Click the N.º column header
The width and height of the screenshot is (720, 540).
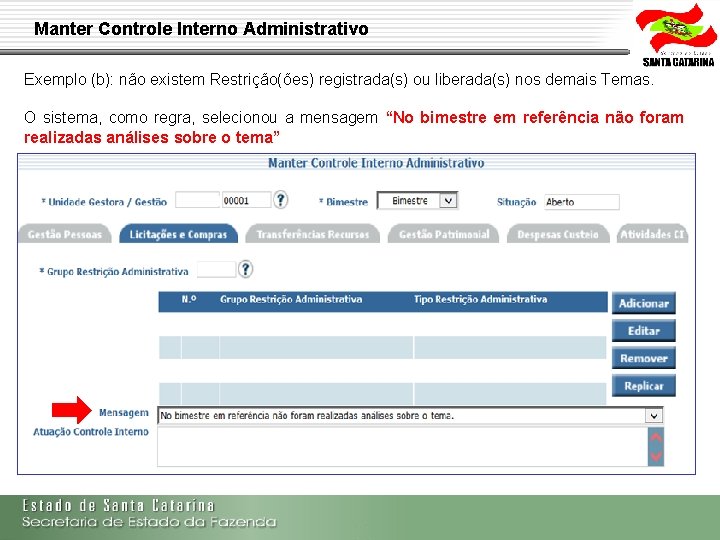[189, 299]
